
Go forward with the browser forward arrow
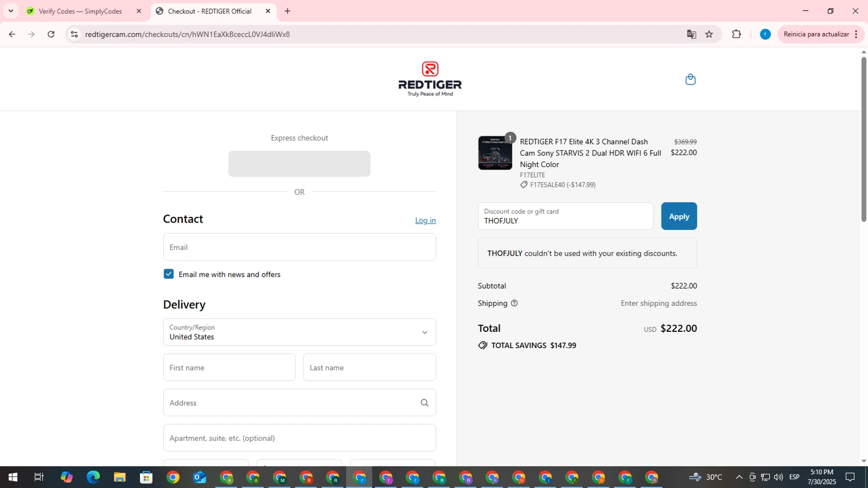[31, 34]
